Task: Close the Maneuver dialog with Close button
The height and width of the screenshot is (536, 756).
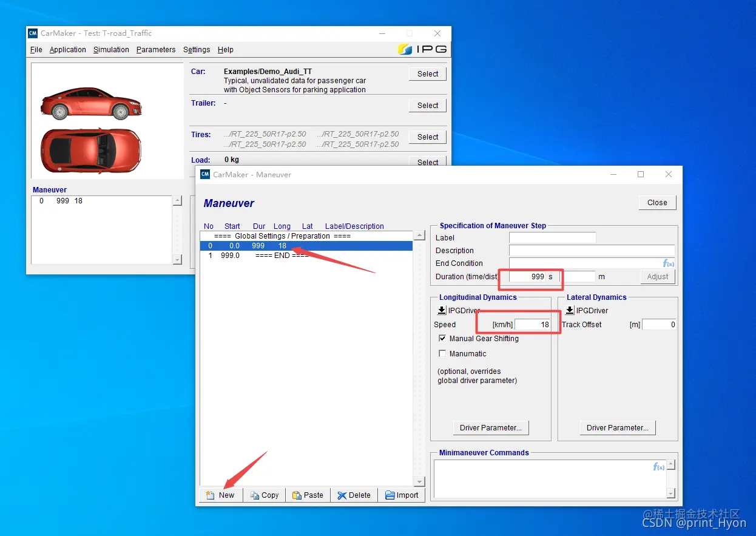Action: (x=657, y=203)
